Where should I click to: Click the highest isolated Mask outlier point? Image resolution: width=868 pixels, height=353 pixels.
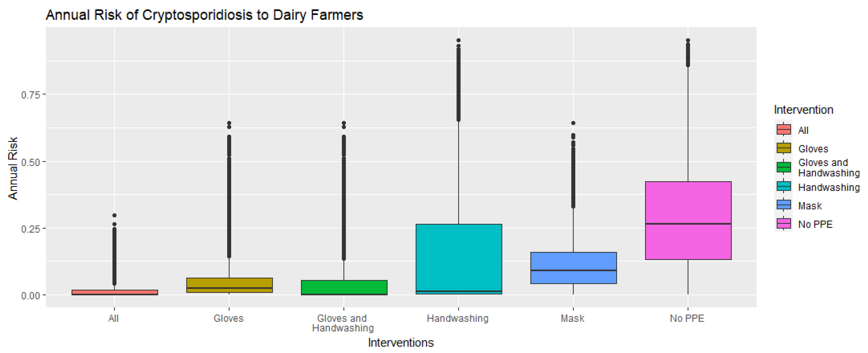point(573,123)
